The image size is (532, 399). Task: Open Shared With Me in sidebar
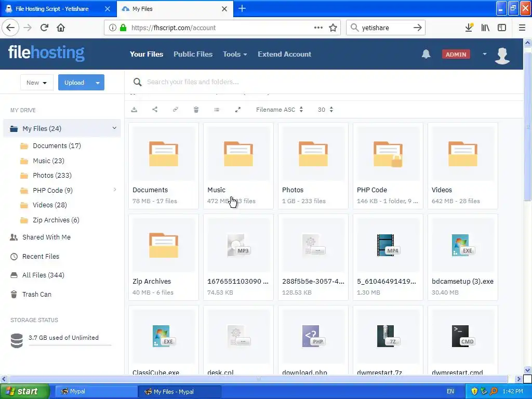[x=46, y=237]
